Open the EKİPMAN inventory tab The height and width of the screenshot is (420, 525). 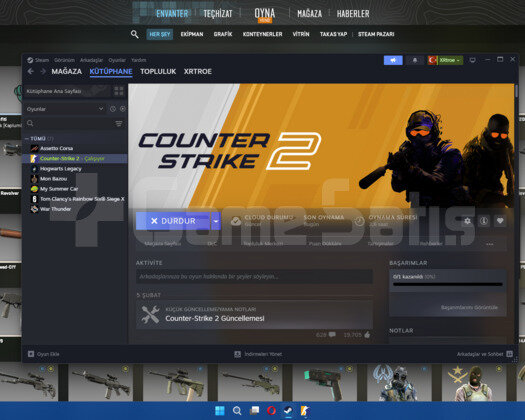[192, 34]
